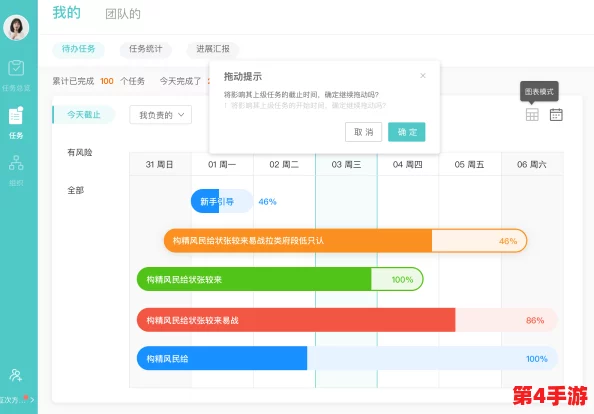This screenshot has width=594, height=414.
Task: Click the orange 46% task bar
Action: 345,241
